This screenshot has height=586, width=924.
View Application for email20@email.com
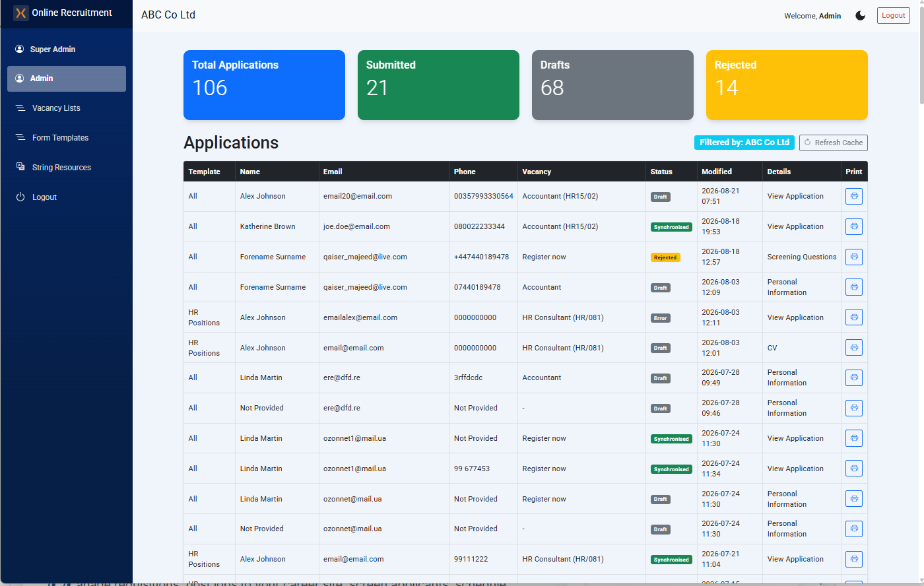coord(795,196)
